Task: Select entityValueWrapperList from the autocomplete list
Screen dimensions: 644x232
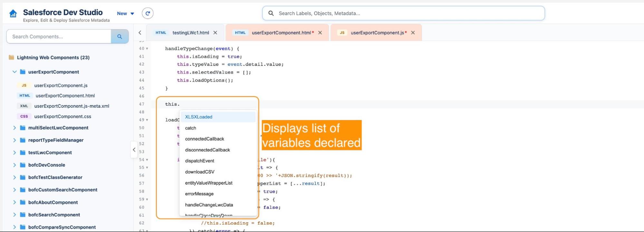Action: 218,183
